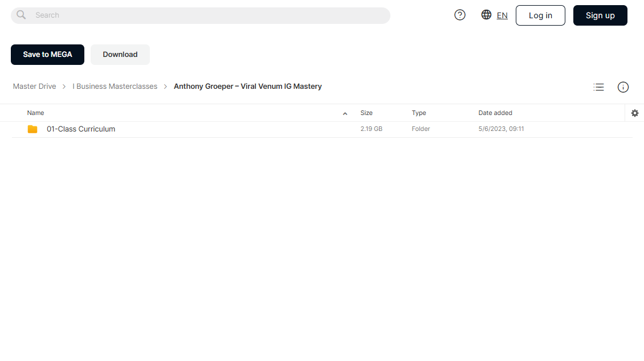644x361 pixels.
Task: Click the 2.19 GB size value
Action: pos(371,129)
